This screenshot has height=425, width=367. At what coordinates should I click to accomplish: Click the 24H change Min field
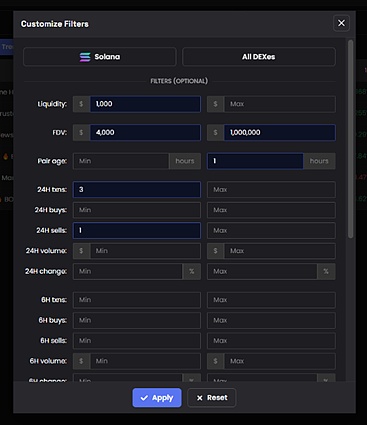pyautogui.click(x=128, y=272)
